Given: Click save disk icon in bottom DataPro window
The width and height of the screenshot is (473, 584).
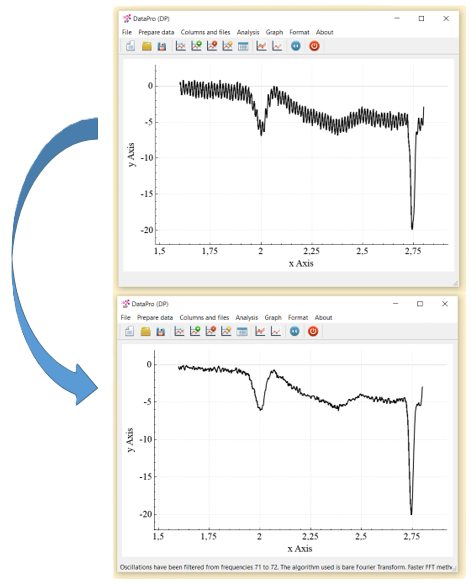Looking at the screenshot, I should 161,331.
